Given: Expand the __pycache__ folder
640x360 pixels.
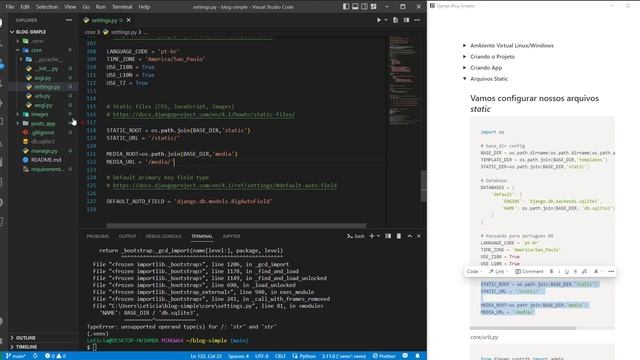Looking at the screenshot, I should click(21, 60).
